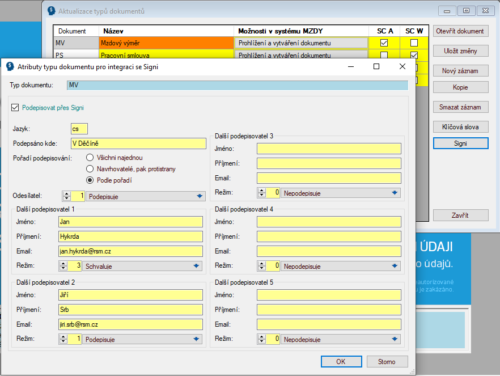Image resolution: width=500 pixels, height=376 pixels.
Task: Click spinner of Režim for podepisovatel 1
Action: [63, 266]
